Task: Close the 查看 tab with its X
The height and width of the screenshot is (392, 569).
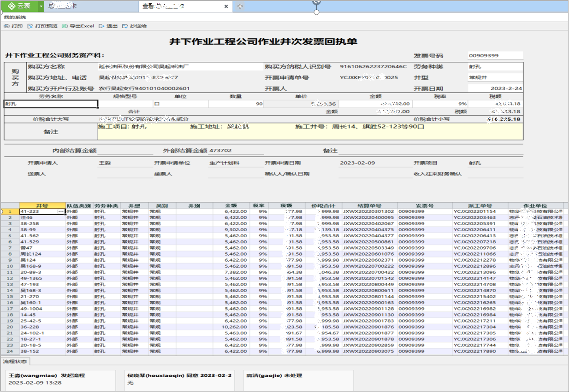Action: click(x=226, y=6)
